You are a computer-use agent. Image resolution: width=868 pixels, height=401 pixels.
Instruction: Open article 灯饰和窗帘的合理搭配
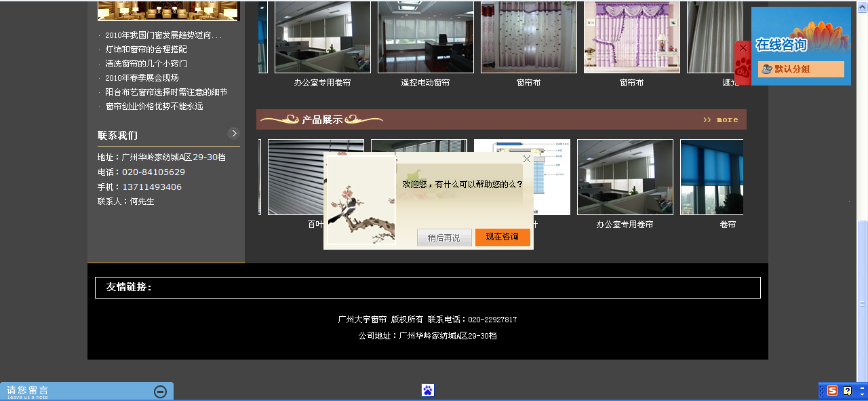(146, 50)
